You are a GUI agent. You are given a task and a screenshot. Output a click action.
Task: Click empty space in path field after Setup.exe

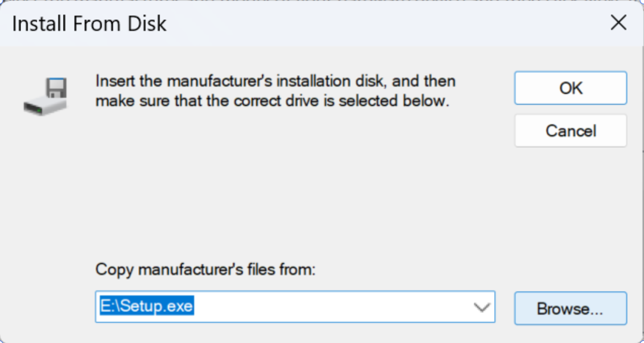pyautogui.click(x=326, y=307)
